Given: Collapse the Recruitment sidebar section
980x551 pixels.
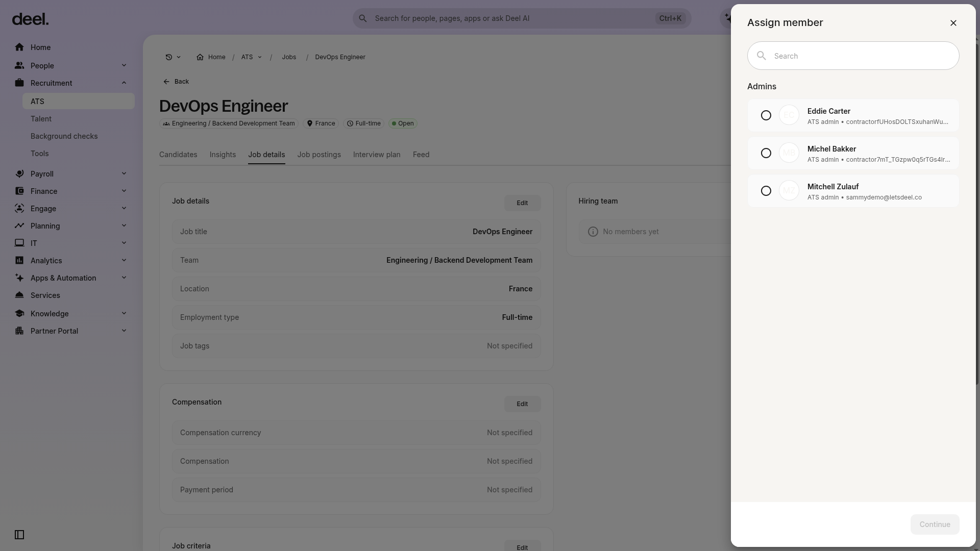Looking at the screenshot, I should click(x=124, y=83).
